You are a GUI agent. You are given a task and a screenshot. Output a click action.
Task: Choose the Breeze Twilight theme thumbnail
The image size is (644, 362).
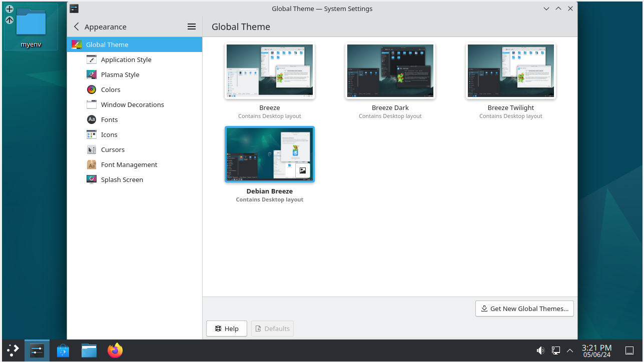[x=510, y=71]
